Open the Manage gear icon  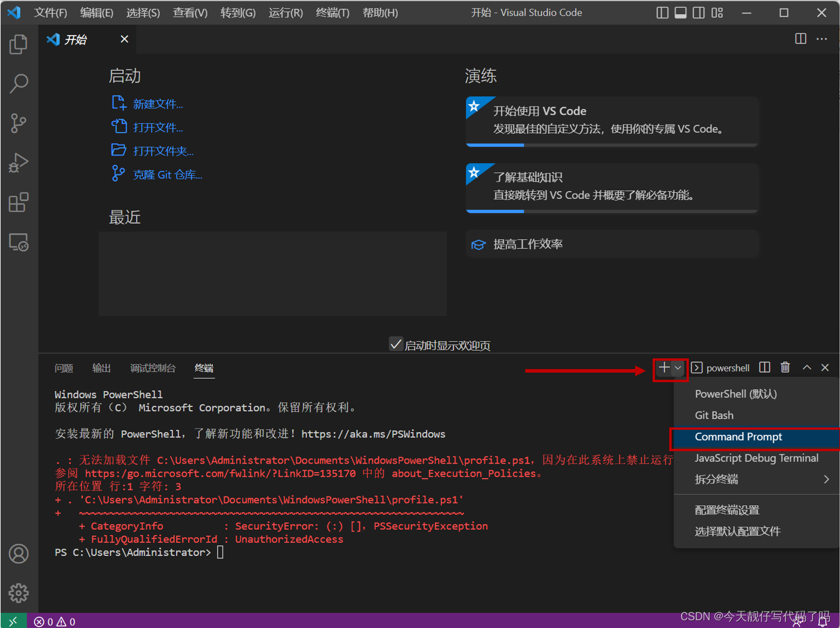(18, 593)
